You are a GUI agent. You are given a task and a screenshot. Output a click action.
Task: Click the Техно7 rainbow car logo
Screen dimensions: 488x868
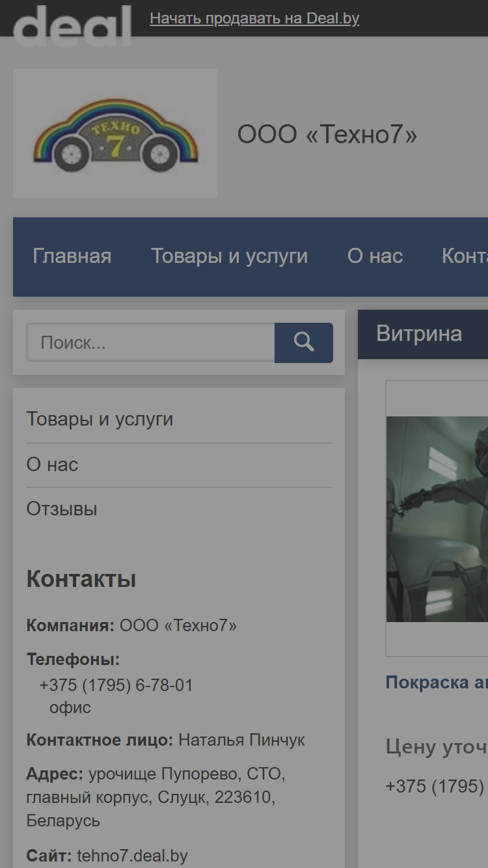pos(115,133)
